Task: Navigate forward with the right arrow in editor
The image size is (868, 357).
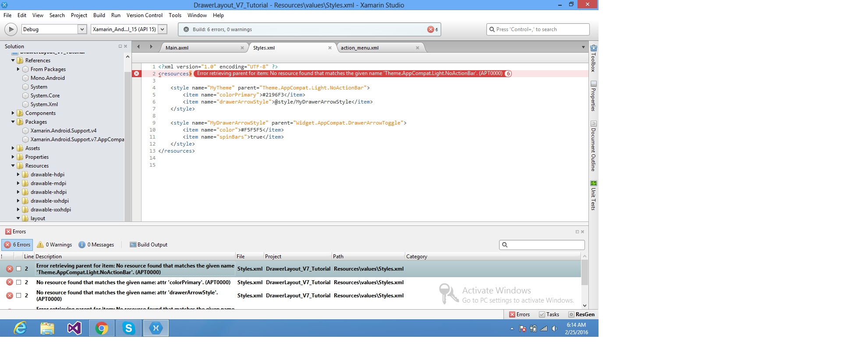Action: click(151, 46)
